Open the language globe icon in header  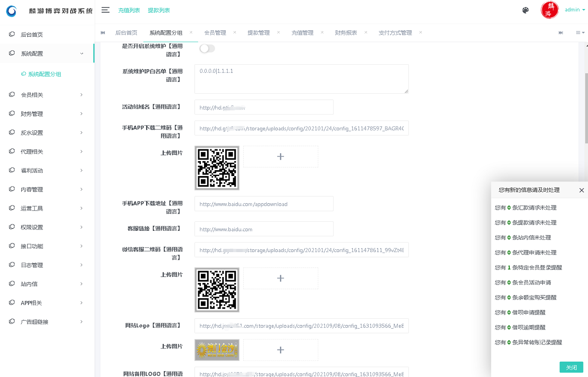[x=526, y=10]
